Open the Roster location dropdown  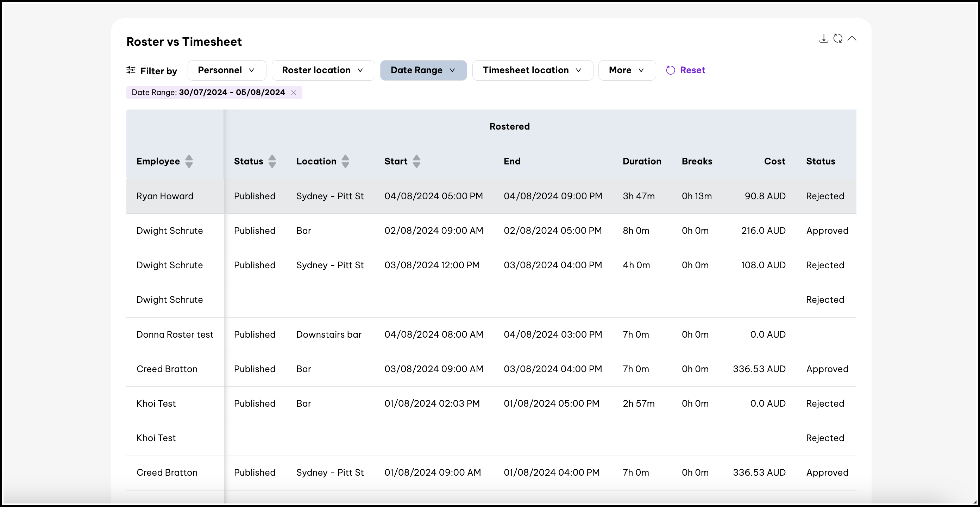(322, 70)
